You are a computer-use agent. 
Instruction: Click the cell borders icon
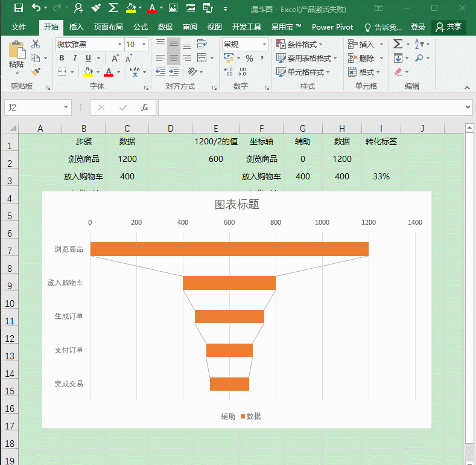[62, 72]
